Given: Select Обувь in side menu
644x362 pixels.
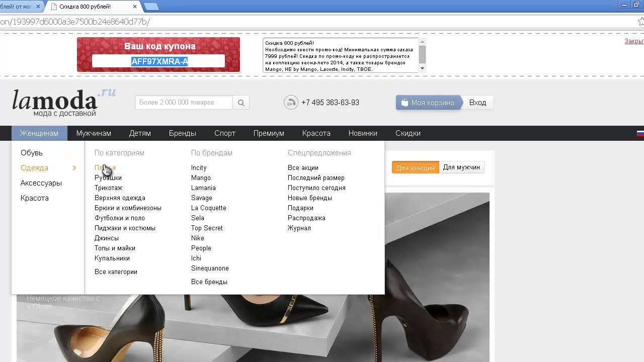Looking at the screenshot, I should click(32, 153).
